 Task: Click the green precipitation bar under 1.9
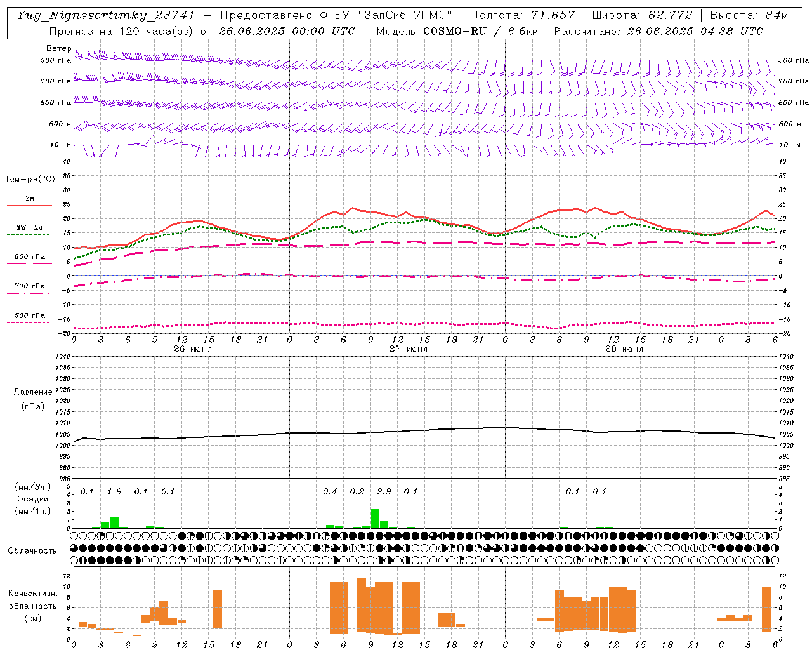click(x=114, y=522)
